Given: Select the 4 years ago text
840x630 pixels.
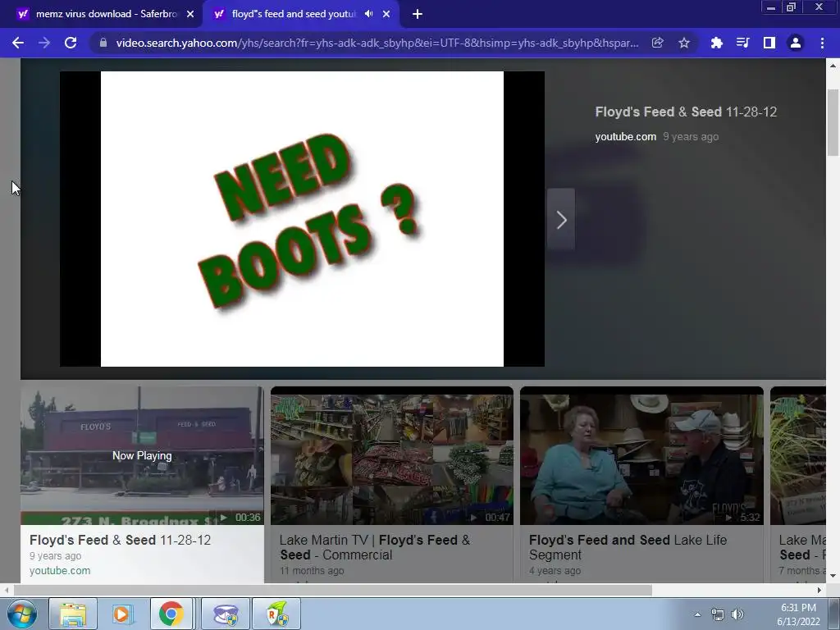Looking at the screenshot, I should (x=555, y=571).
